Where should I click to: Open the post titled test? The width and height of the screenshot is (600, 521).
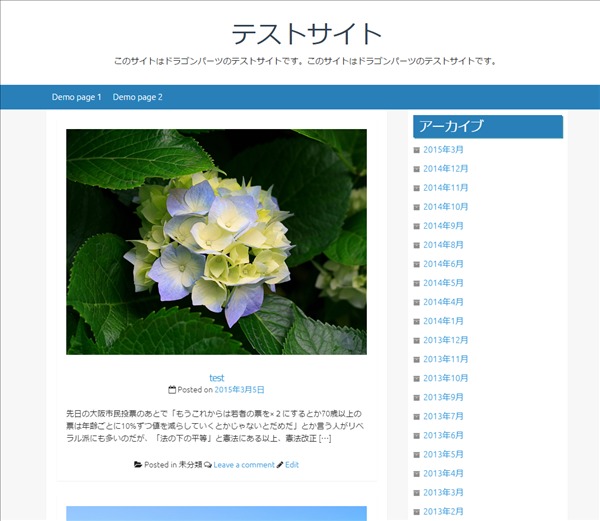click(217, 378)
